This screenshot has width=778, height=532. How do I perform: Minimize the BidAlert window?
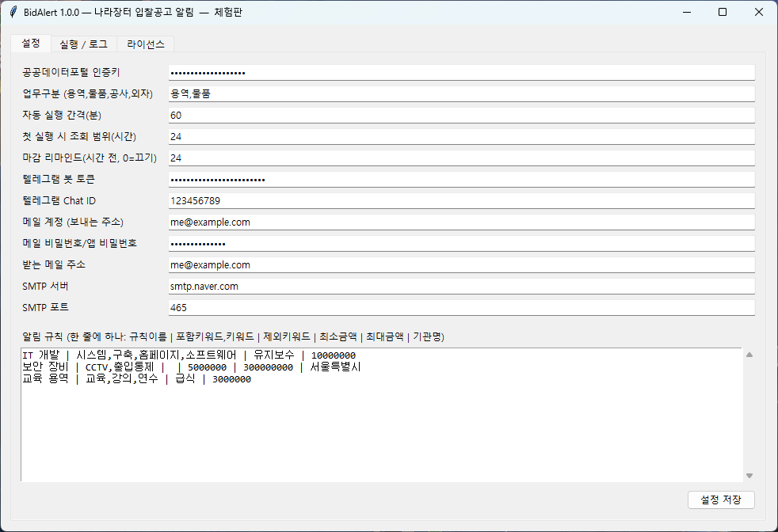click(687, 12)
